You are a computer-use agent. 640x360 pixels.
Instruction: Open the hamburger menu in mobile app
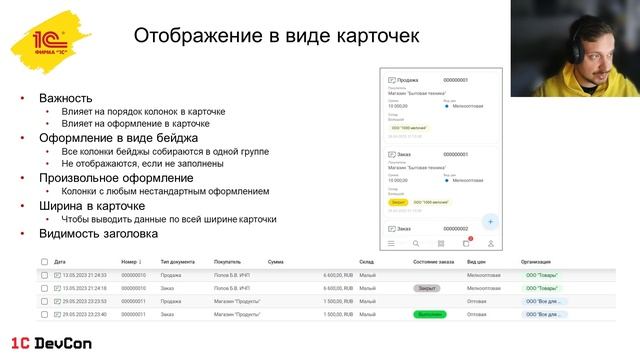(391, 244)
